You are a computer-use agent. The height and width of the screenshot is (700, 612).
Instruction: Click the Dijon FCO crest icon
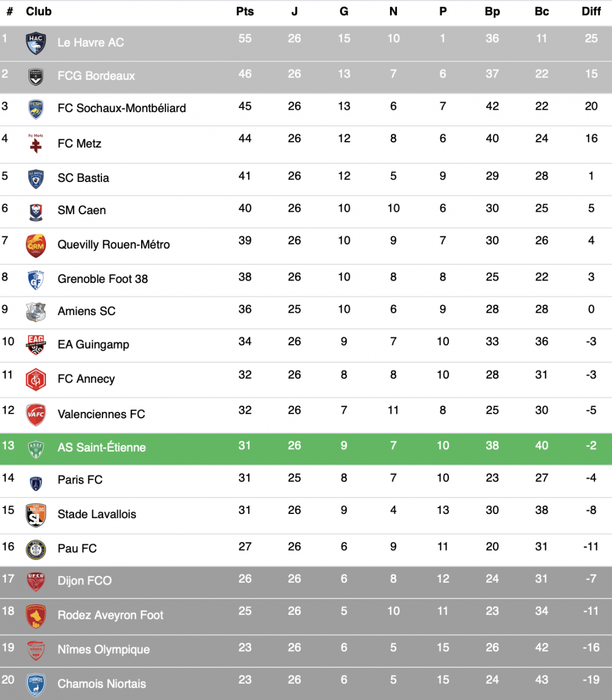36,581
